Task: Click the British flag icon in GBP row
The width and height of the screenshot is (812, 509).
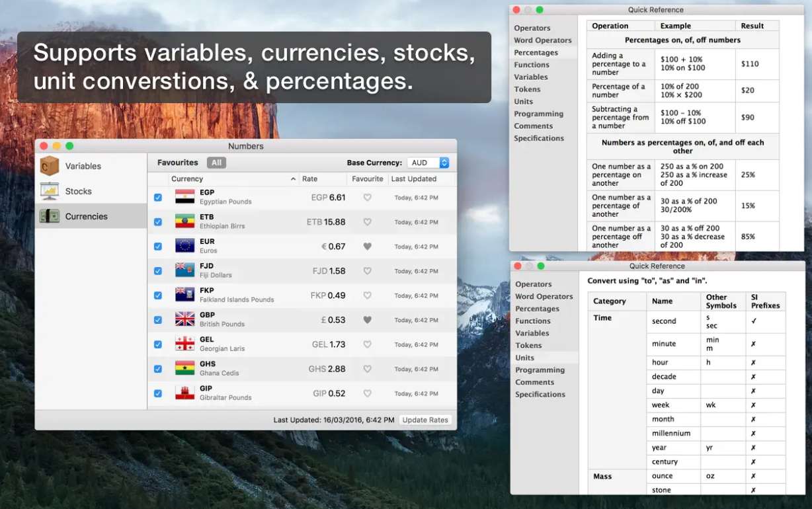Action: pos(184,319)
